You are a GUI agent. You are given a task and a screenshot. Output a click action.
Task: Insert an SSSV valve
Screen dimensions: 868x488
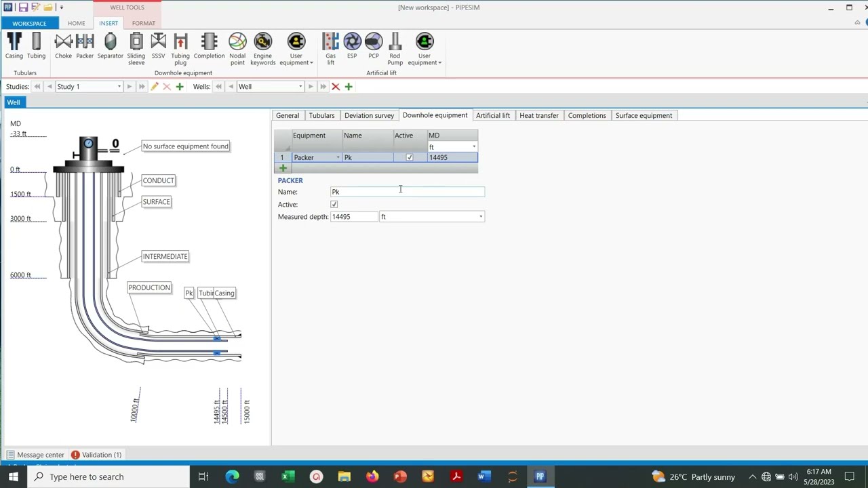click(x=158, y=47)
